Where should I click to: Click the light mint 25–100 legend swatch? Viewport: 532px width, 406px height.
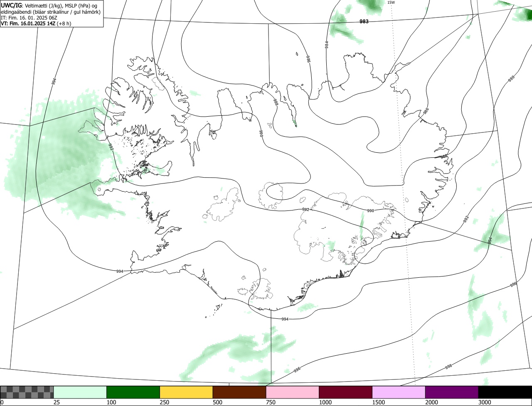pyautogui.click(x=80, y=392)
